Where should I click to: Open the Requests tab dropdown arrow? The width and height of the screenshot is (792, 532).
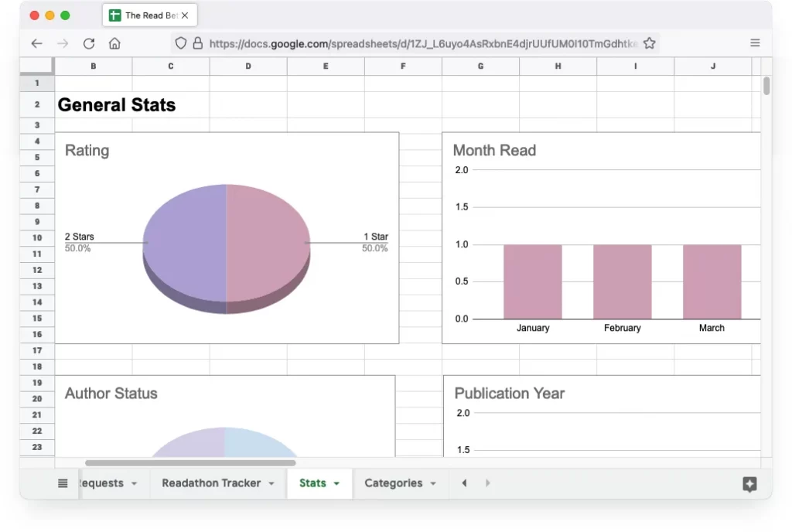pyautogui.click(x=134, y=483)
